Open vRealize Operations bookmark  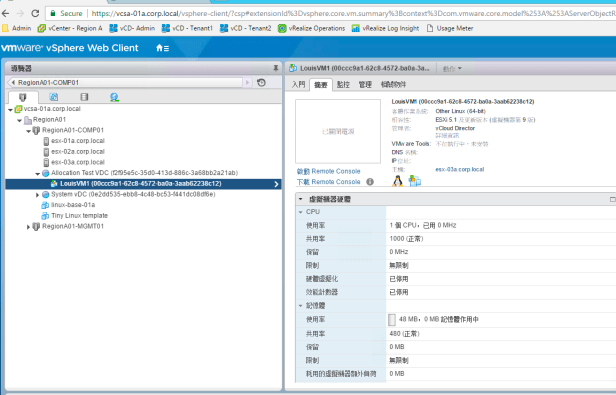[x=311, y=28]
